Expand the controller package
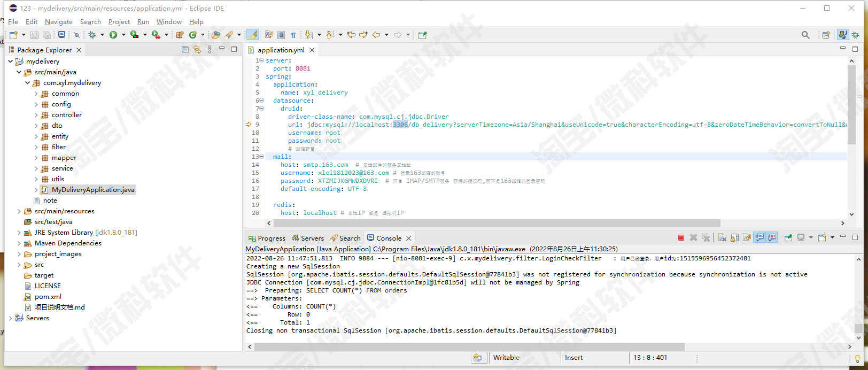Screen dimensions: 868x370 tap(36, 115)
